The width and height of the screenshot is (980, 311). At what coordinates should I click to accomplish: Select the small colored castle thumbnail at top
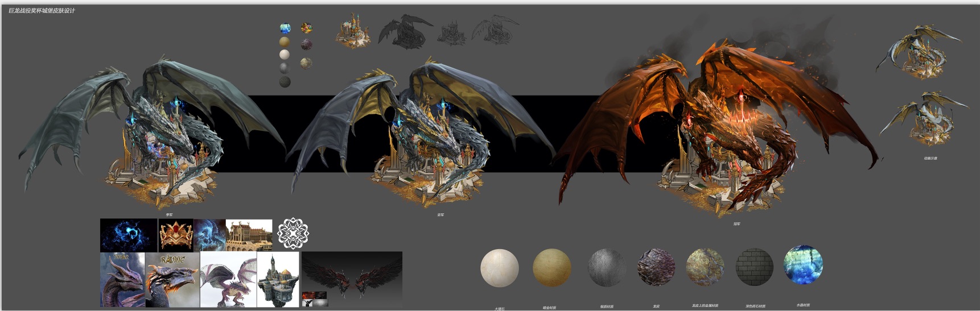353,31
